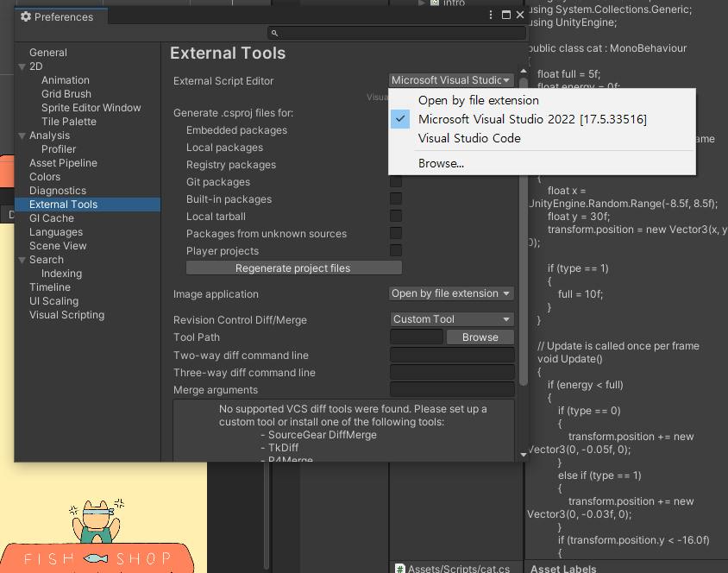The image size is (728, 573).
Task: Click the Preferences gear icon in tab
Action: [x=26, y=16]
